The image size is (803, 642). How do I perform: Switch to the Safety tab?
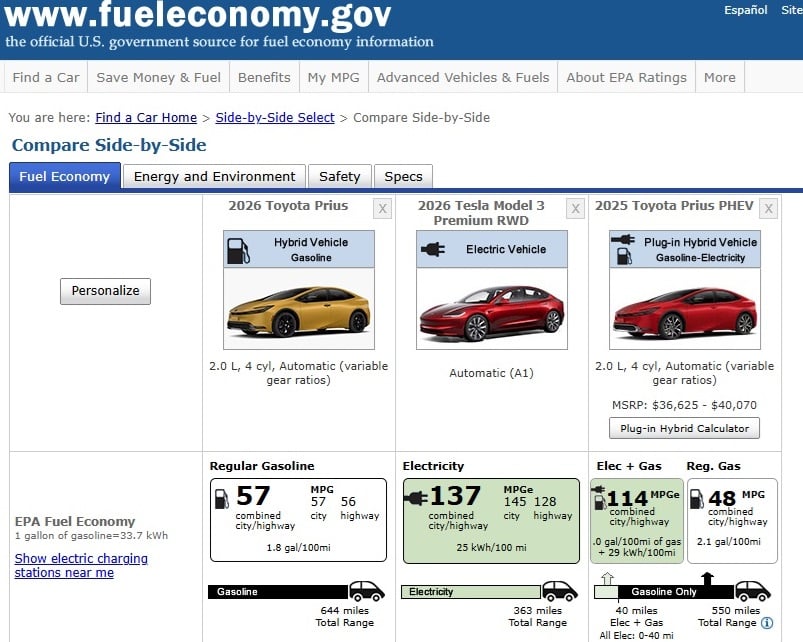pos(339,176)
